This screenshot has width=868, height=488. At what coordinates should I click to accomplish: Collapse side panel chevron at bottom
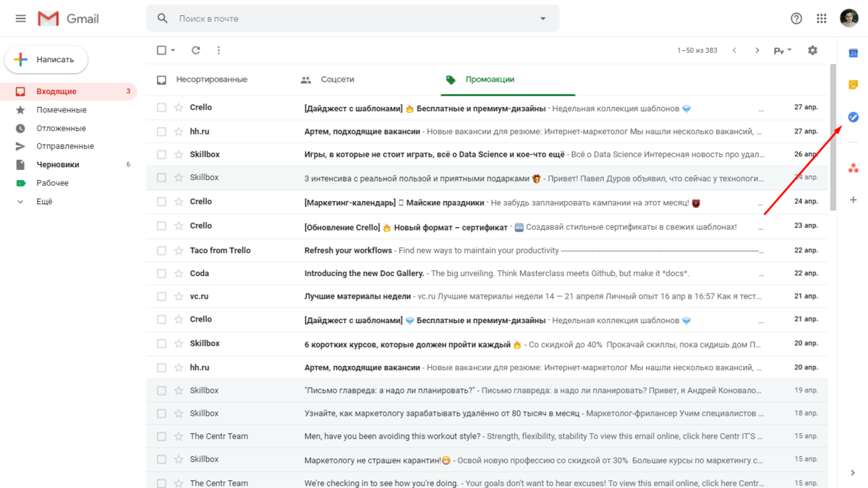pyautogui.click(x=853, y=473)
